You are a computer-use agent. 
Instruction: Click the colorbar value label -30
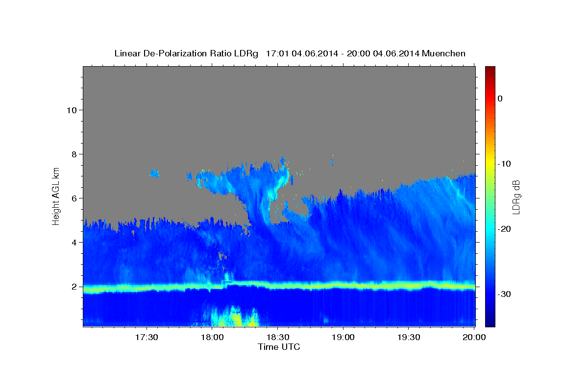504,294
